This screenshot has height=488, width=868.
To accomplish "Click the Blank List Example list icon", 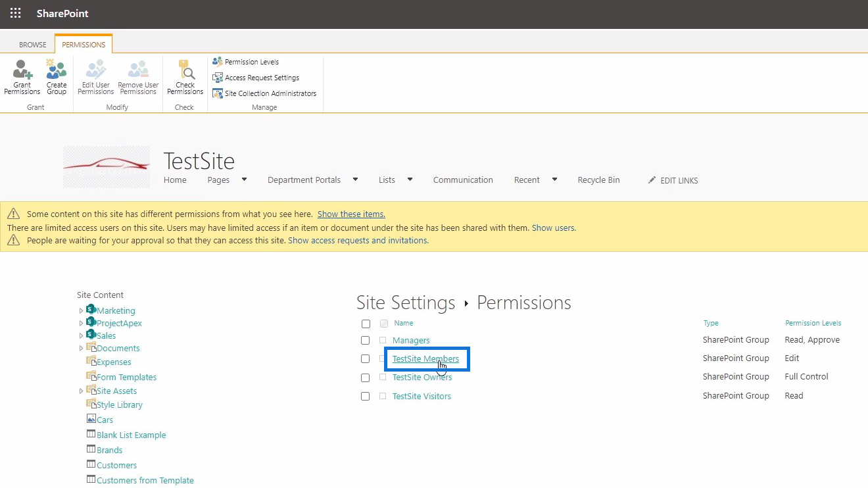I will coord(91,434).
